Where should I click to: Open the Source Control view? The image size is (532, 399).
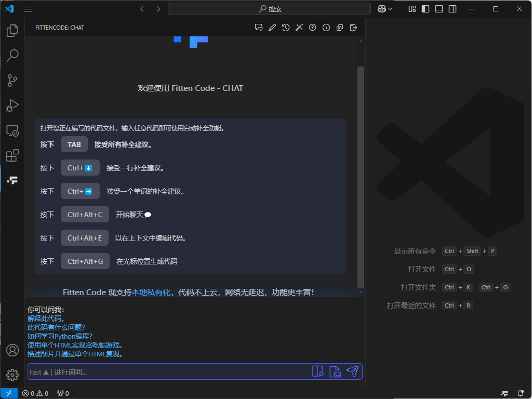pos(12,81)
